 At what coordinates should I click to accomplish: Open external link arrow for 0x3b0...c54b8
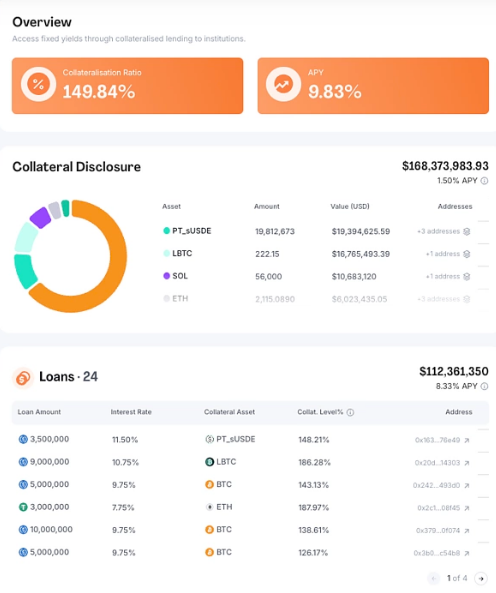[x=467, y=553]
